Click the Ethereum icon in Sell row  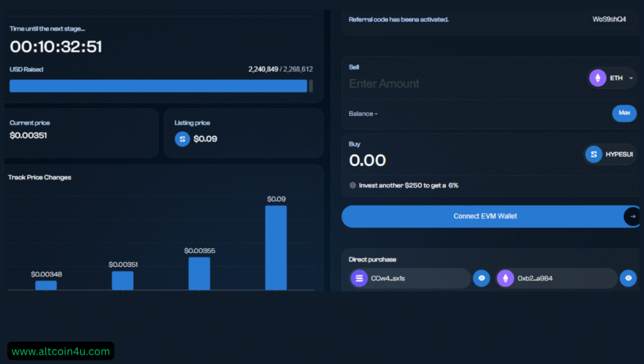click(x=597, y=78)
